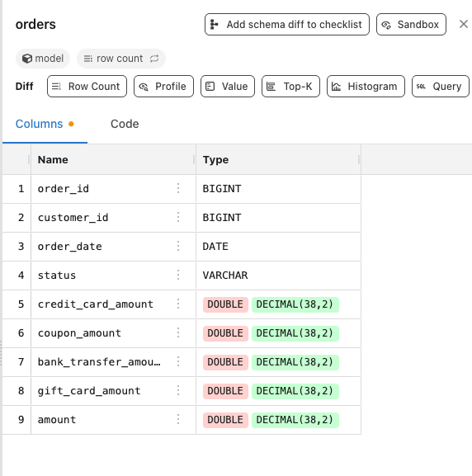Screen dimensions: 472x476
Task: Click the BIGINT type of customer_id
Action: [222, 218]
